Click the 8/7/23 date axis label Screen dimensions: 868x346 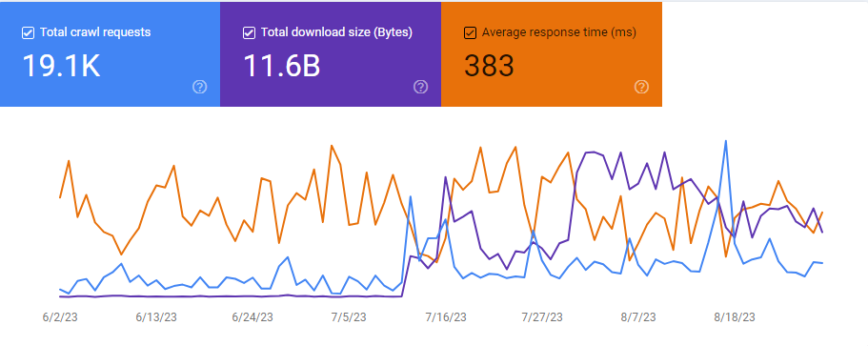638,317
